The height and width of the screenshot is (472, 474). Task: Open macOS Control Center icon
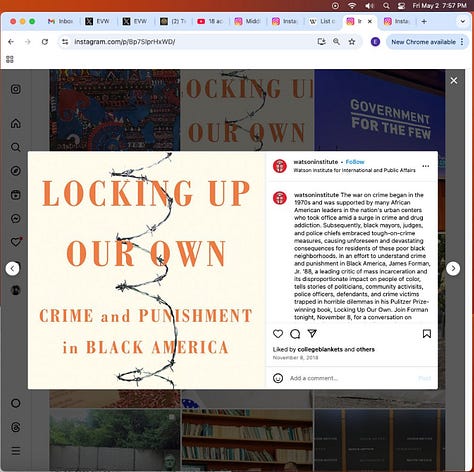[x=402, y=6]
